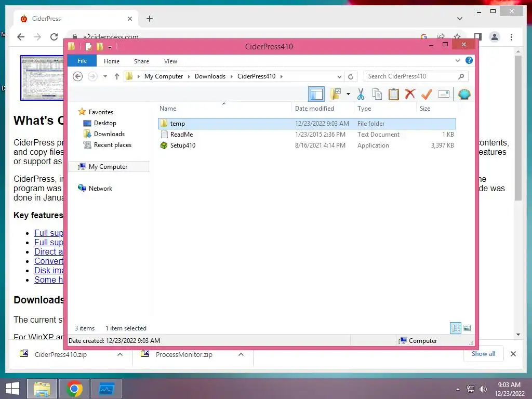Image resolution: width=532 pixels, height=399 pixels.
Task: Open Quick Access Toolbar customize dropdown
Action: pyautogui.click(x=110, y=47)
